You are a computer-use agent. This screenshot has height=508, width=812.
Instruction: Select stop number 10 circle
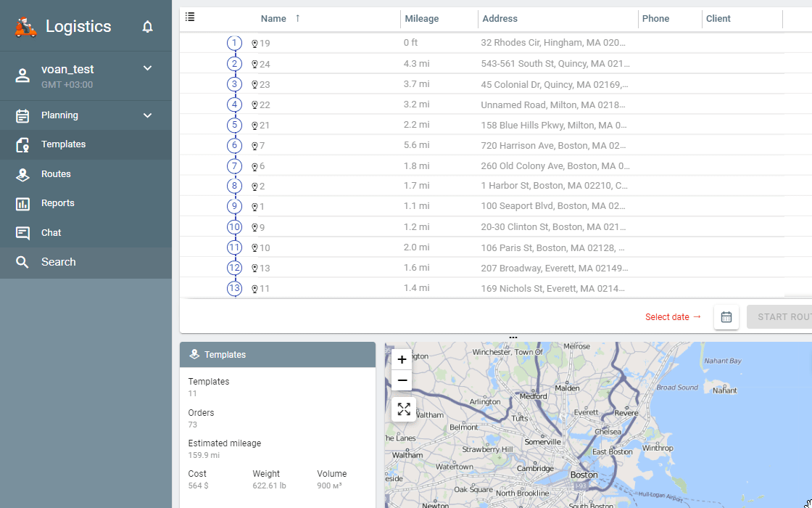coord(235,227)
